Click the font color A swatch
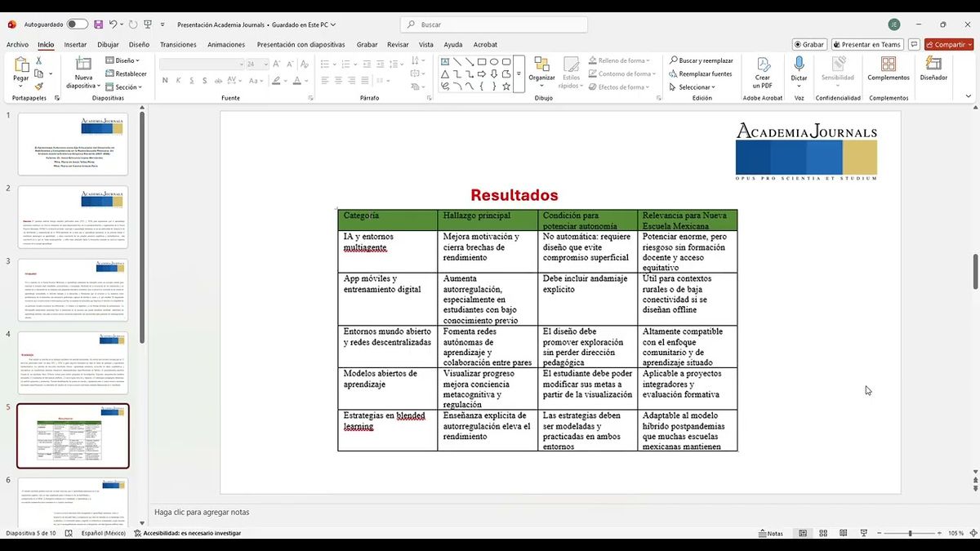The height and width of the screenshot is (551, 980). pos(296,80)
